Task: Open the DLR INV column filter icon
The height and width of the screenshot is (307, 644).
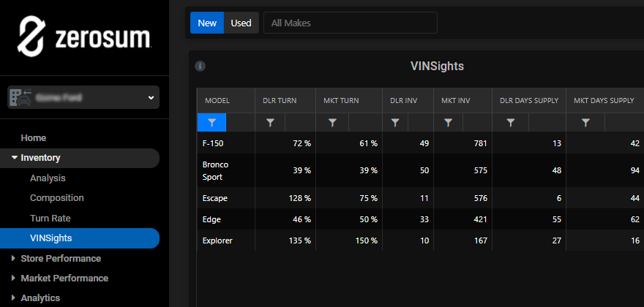Action: [x=395, y=122]
